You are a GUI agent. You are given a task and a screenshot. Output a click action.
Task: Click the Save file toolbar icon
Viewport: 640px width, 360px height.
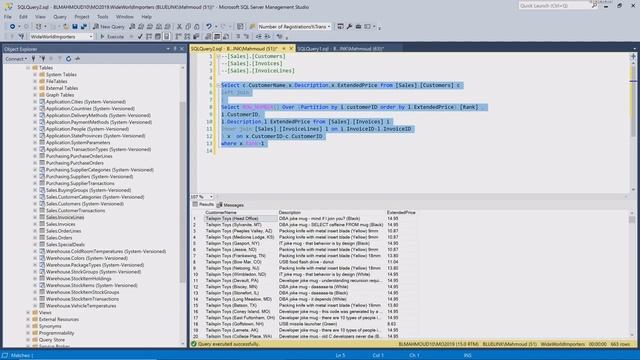(75, 27)
